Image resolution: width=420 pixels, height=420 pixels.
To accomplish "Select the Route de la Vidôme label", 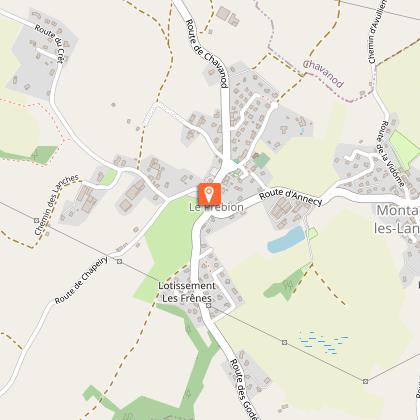I will click(x=391, y=154).
